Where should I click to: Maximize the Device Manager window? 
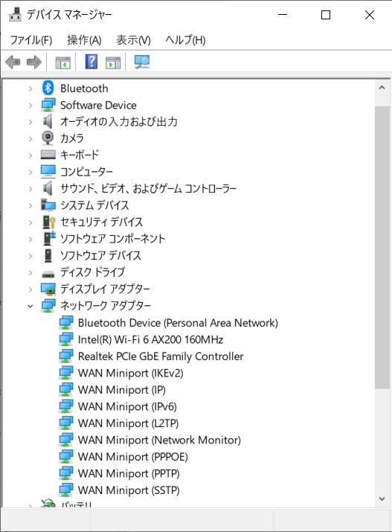point(326,15)
